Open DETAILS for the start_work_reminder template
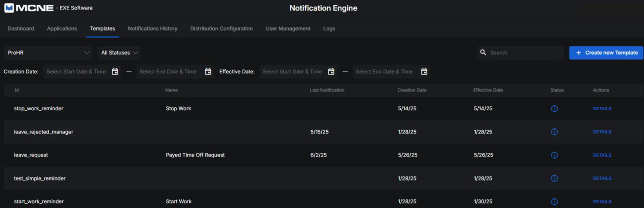 tap(602, 202)
